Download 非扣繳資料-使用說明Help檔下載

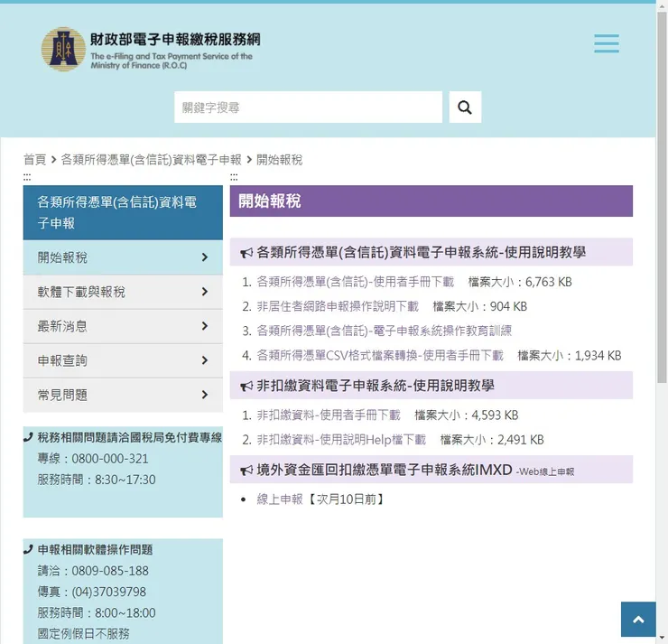(x=341, y=440)
